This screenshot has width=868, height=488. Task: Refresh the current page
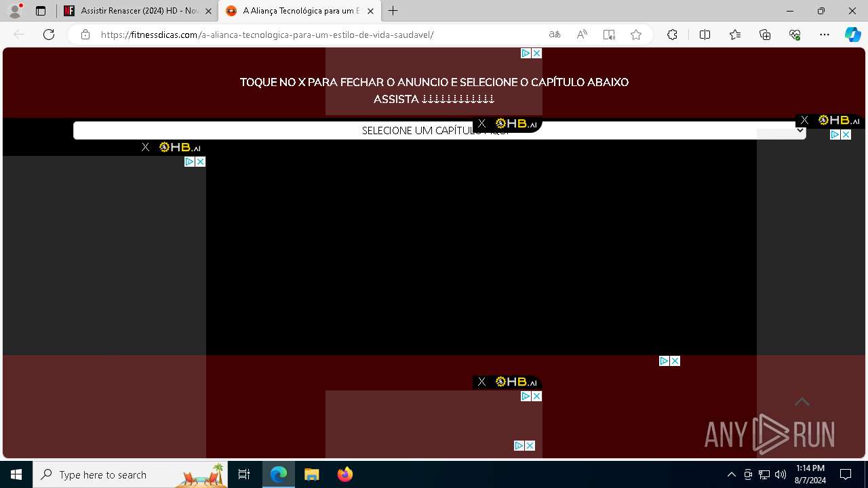pyautogui.click(x=49, y=35)
